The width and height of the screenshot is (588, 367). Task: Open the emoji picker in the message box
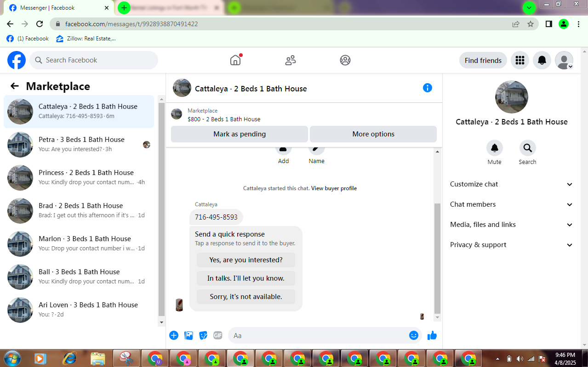[414, 335]
